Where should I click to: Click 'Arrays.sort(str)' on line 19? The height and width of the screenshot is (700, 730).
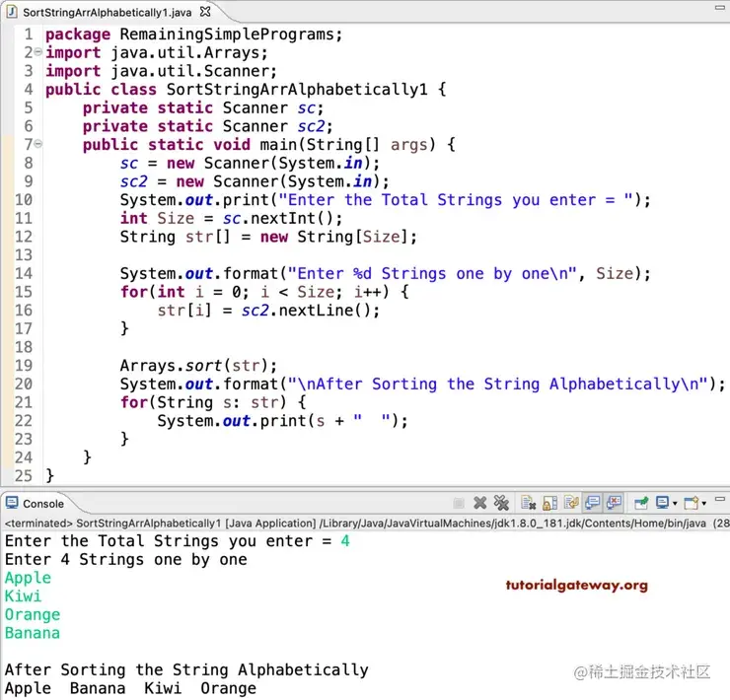point(194,366)
